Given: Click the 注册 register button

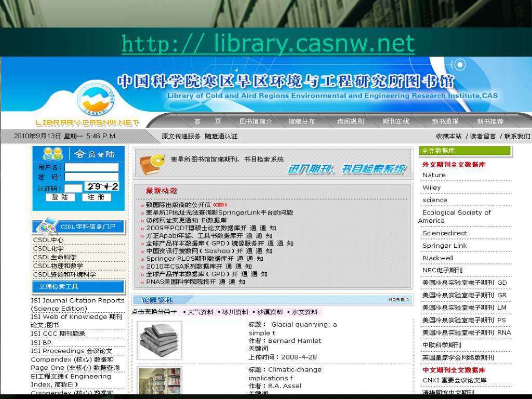Looking at the screenshot, I should (x=96, y=197).
